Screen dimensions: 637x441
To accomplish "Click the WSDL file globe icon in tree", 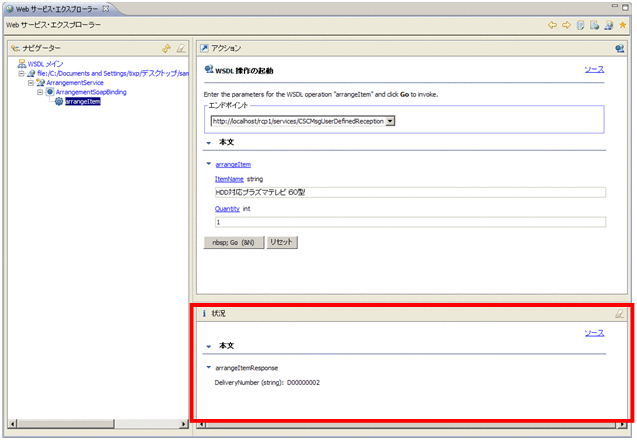I will (31, 74).
